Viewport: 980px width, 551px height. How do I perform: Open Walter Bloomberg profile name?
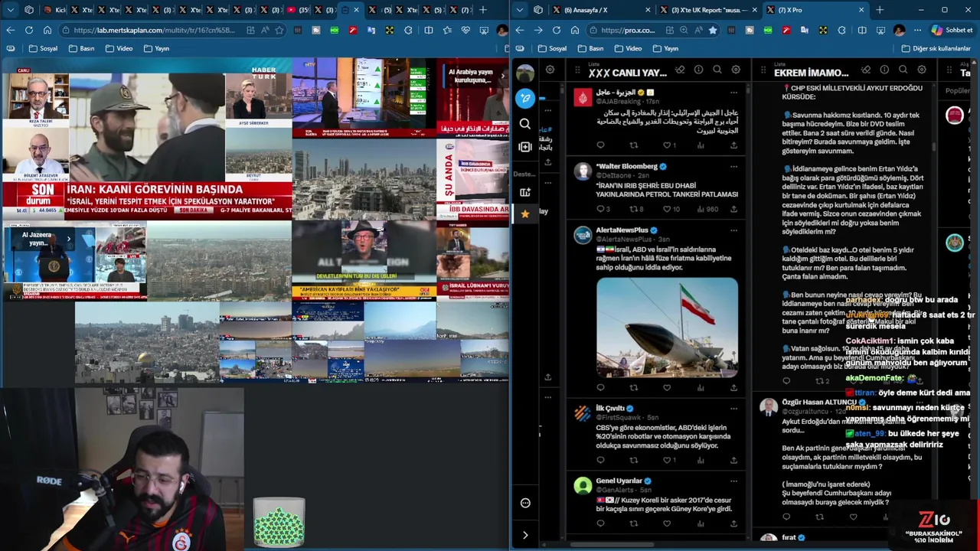pyautogui.click(x=626, y=166)
